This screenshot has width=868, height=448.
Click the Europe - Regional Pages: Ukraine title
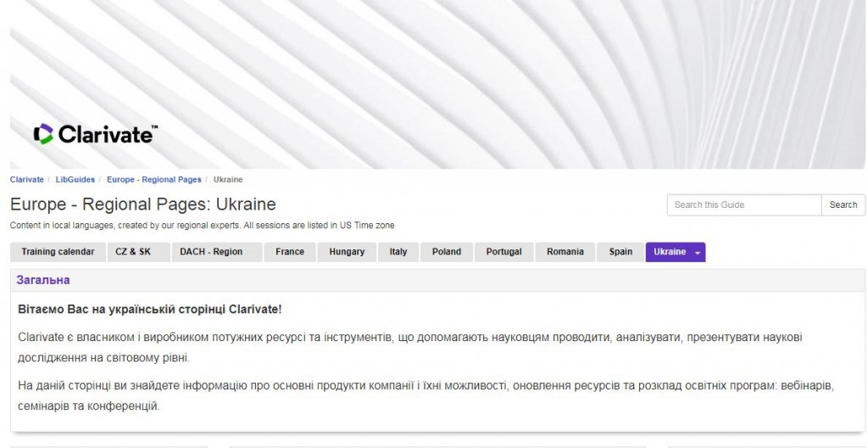142,204
